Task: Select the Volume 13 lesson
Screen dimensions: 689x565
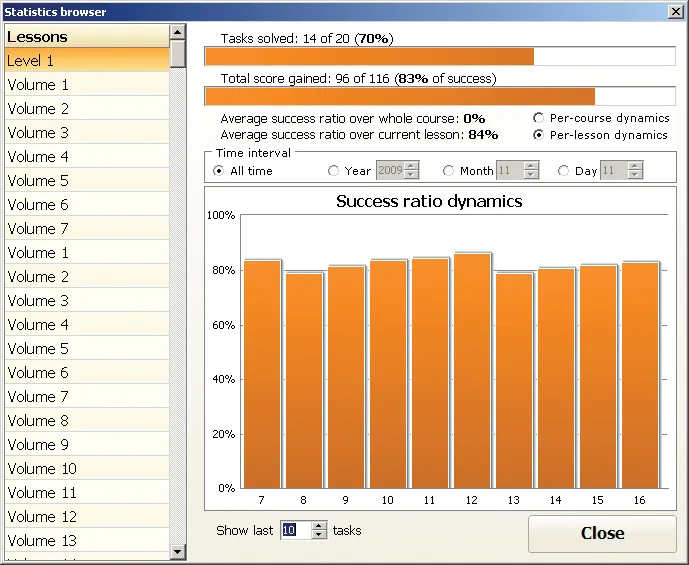Action: [x=87, y=540]
